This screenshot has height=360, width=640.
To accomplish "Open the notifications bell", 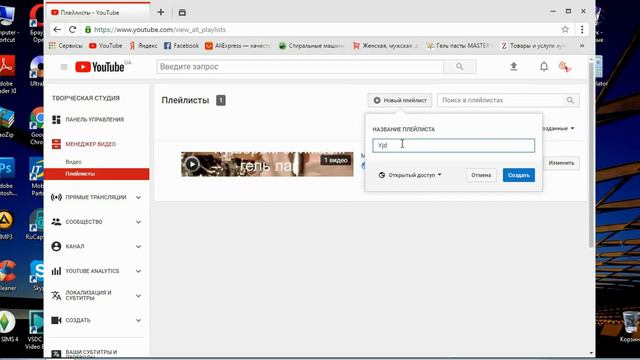I will tap(544, 67).
